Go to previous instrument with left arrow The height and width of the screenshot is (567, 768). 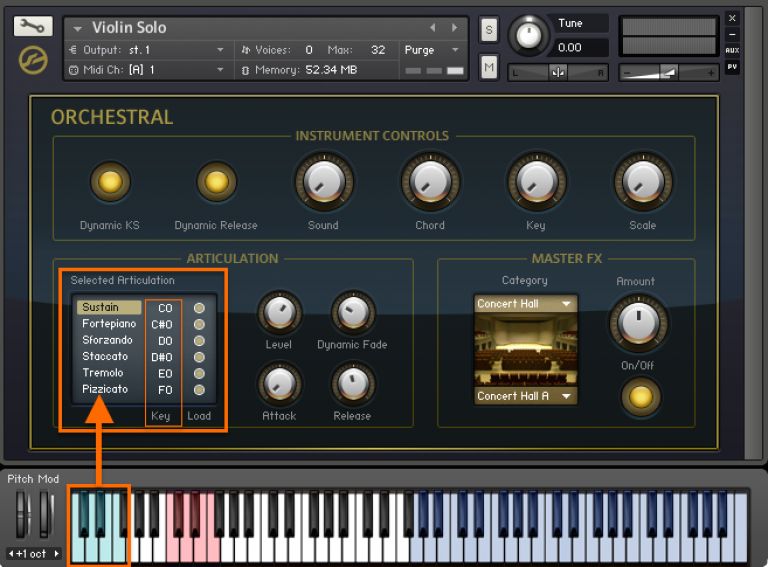coord(433,28)
